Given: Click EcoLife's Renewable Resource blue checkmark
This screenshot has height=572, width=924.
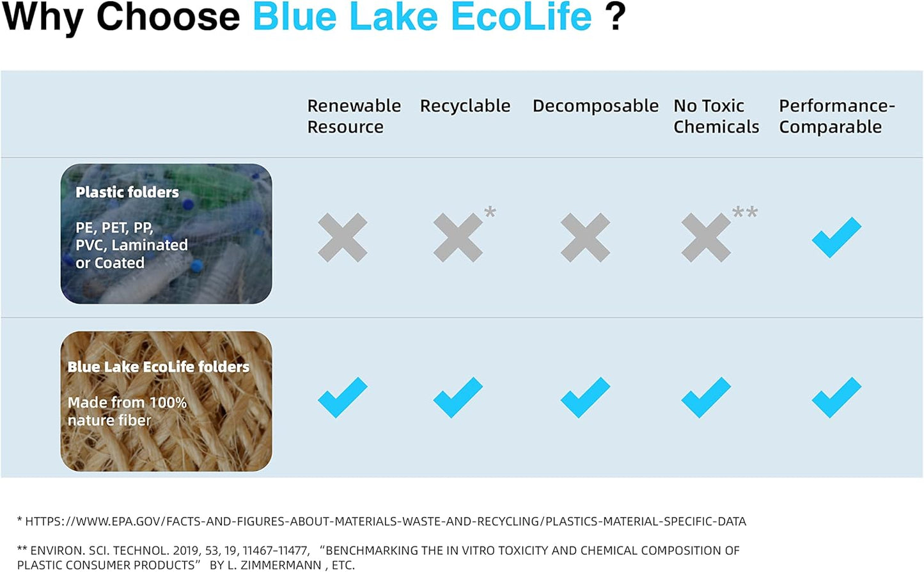Looking at the screenshot, I should [343, 397].
